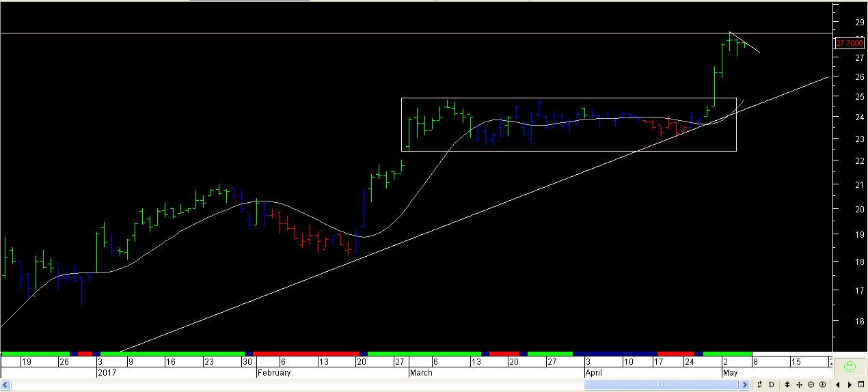Screen dimensions: 868x392
Task: Click the green smiley face button
Action: pyautogui.click(x=850, y=367)
